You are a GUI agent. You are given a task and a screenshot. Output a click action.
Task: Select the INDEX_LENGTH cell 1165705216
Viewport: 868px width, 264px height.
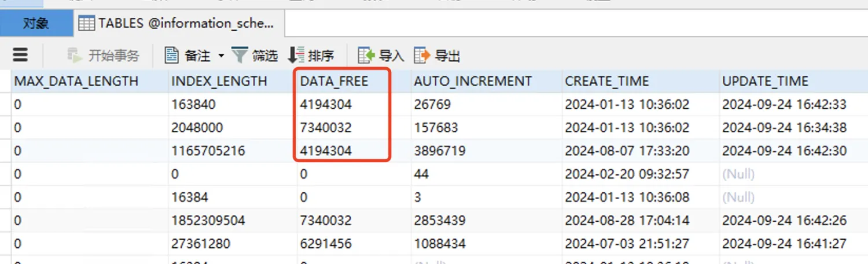click(232, 151)
